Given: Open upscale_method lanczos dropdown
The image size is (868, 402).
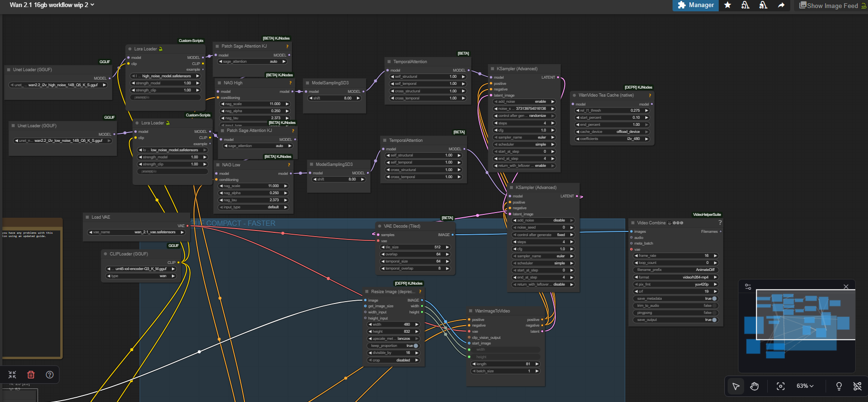Looking at the screenshot, I should point(393,339).
